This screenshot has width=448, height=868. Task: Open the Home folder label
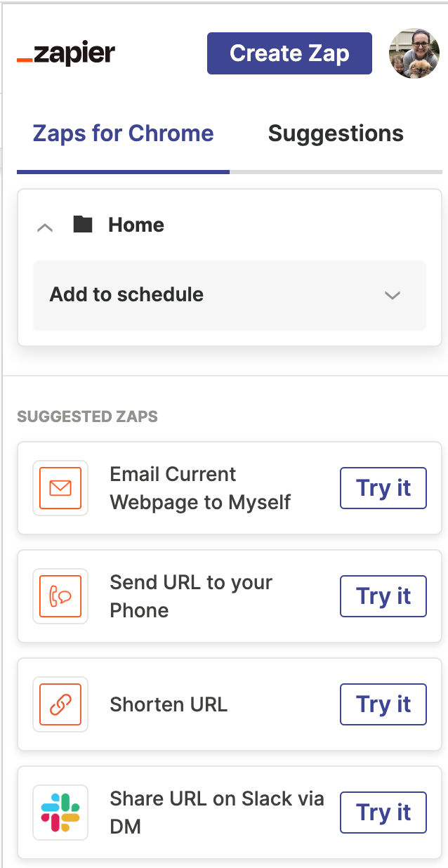click(x=136, y=225)
